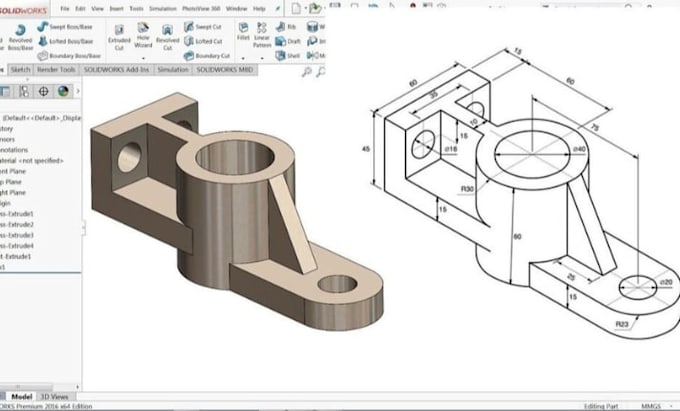Image resolution: width=680 pixels, height=411 pixels.
Task: Switch to the Render Tools tab
Action: (56, 69)
